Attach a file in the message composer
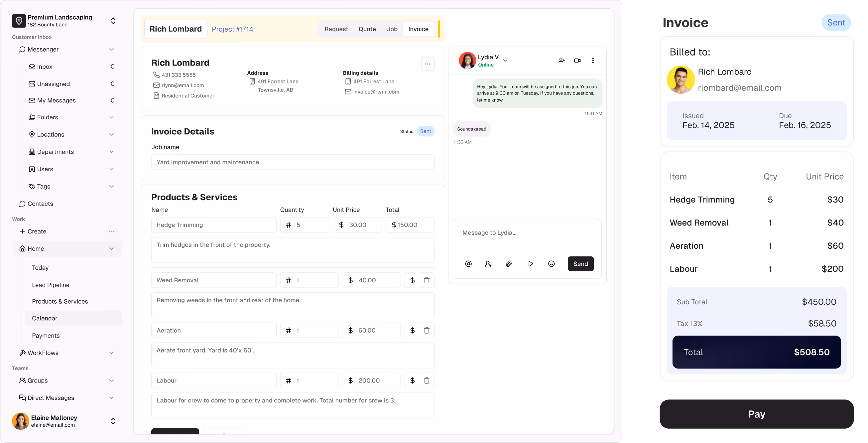 click(509, 264)
